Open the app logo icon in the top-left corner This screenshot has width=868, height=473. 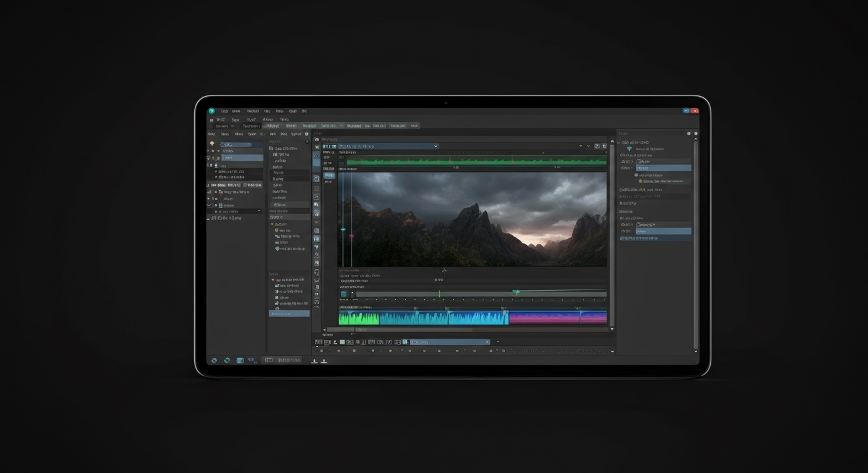[x=211, y=111]
